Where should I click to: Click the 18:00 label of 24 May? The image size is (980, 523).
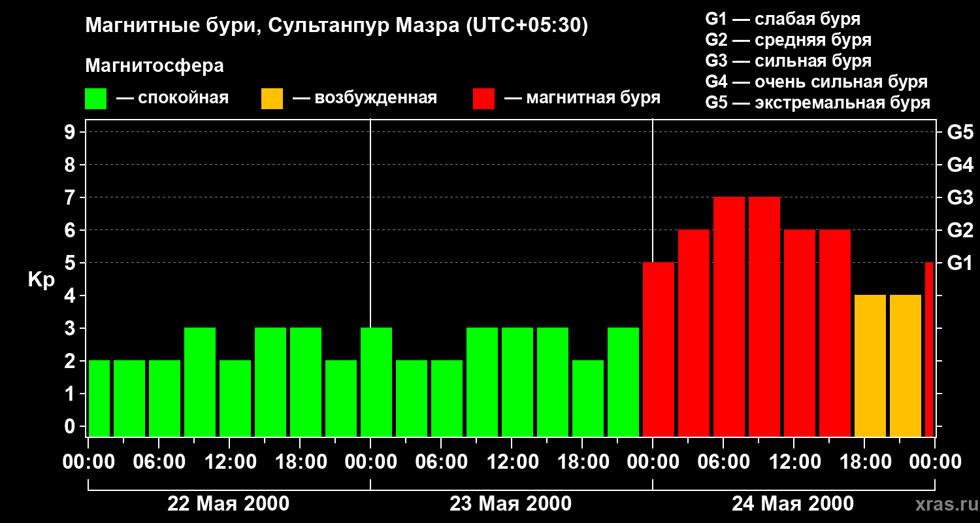pos(864,462)
